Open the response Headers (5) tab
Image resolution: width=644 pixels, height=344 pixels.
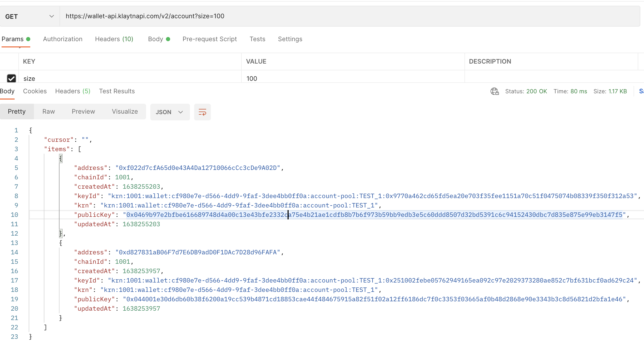coord(73,91)
